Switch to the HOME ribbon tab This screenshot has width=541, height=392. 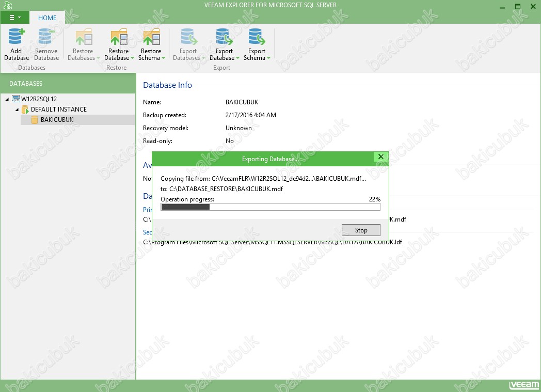(x=47, y=18)
